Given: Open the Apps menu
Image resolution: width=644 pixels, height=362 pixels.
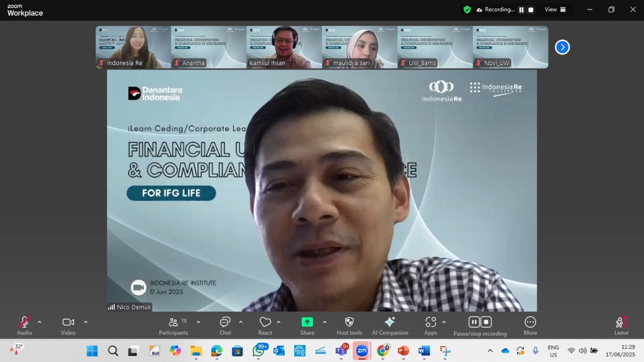Looking at the screenshot, I should click(x=431, y=326).
